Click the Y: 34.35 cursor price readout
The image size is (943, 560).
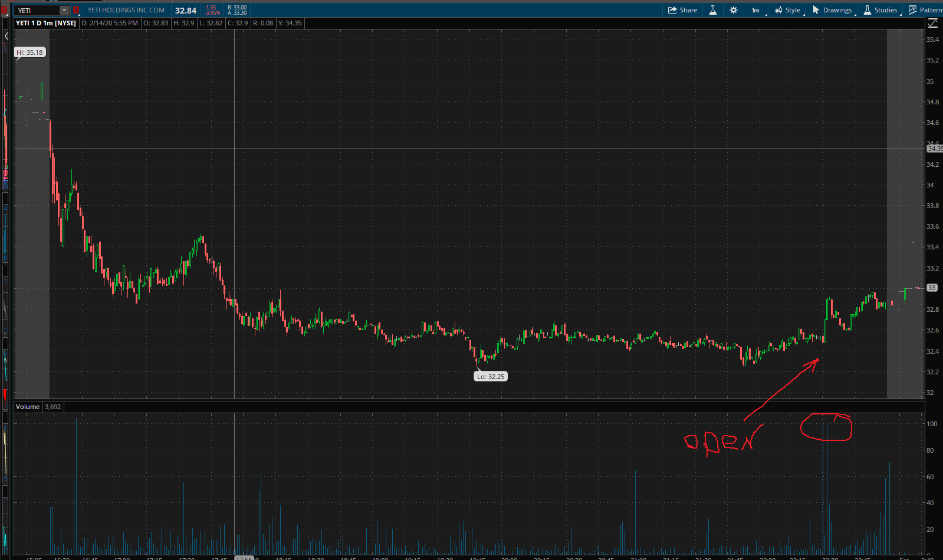click(290, 23)
